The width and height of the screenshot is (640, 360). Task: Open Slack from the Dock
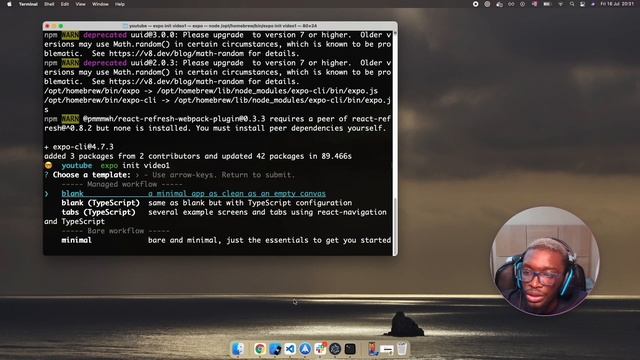(x=320, y=349)
